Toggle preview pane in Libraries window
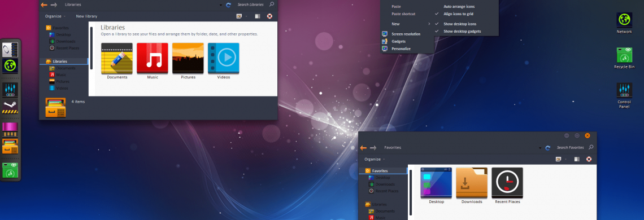Viewport: 644px width, 220px height. [258, 16]
